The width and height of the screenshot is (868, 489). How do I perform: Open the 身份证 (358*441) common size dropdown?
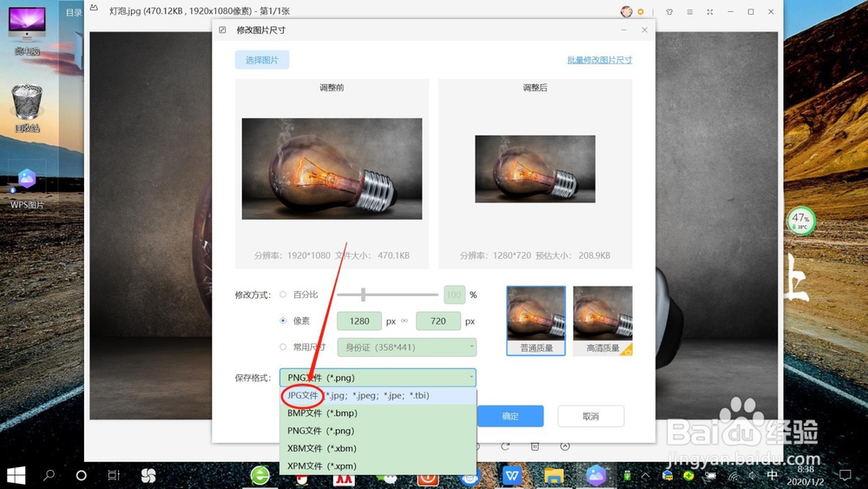pyautogui.click(x=406, y=347)
